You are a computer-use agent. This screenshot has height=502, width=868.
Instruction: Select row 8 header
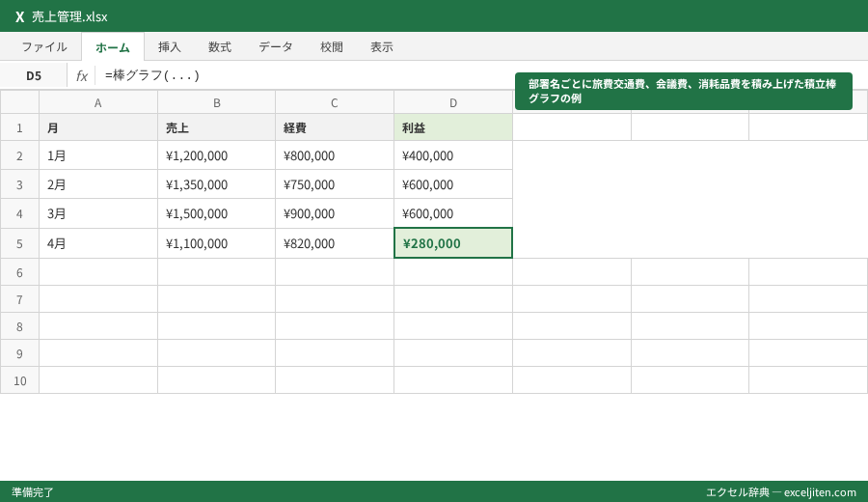(19, 326)
